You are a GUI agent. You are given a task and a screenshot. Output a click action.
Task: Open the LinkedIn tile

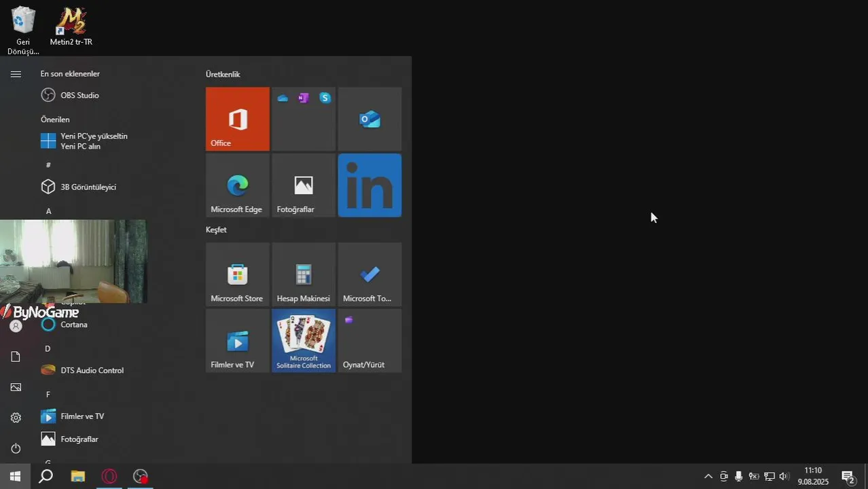369,185
